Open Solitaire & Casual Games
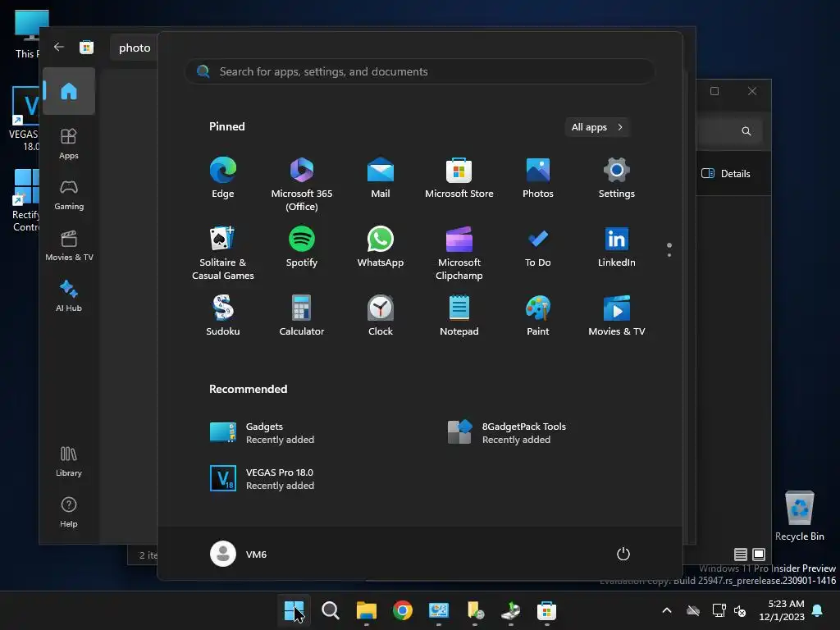The image size is (840, 630). pos(223,253)
